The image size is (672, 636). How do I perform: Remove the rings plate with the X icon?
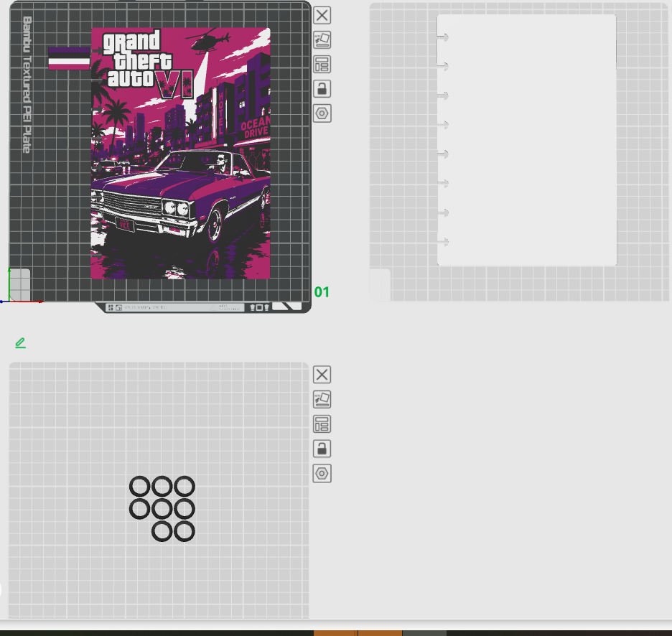coord(322,375)
